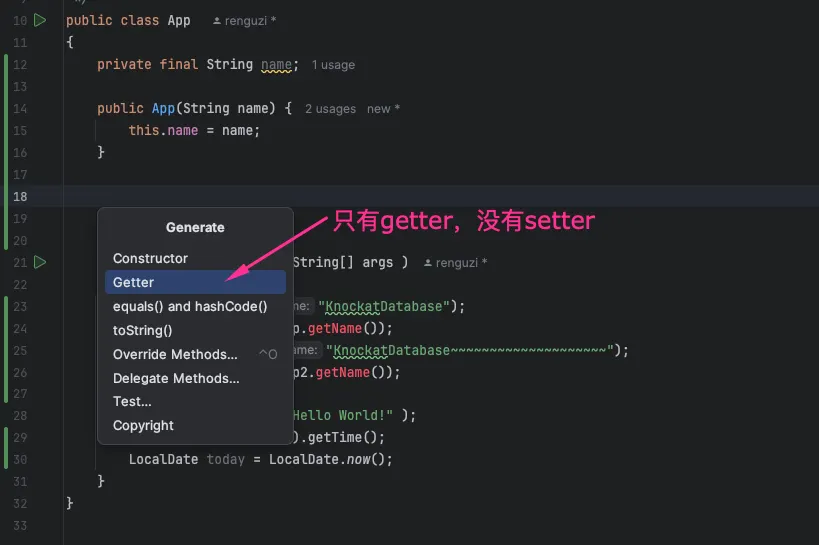The image size is (819, 545).
Task: Choose Delegate Methods... entry
Action: coord(176,378)
